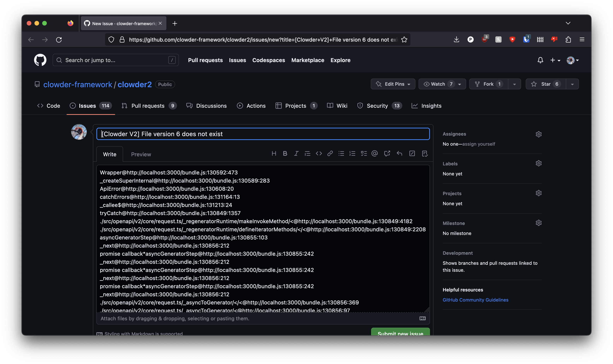The width and height of the screenshot is (613, 364).
Task: Open the notifications bell
Action: pos(540,60)
